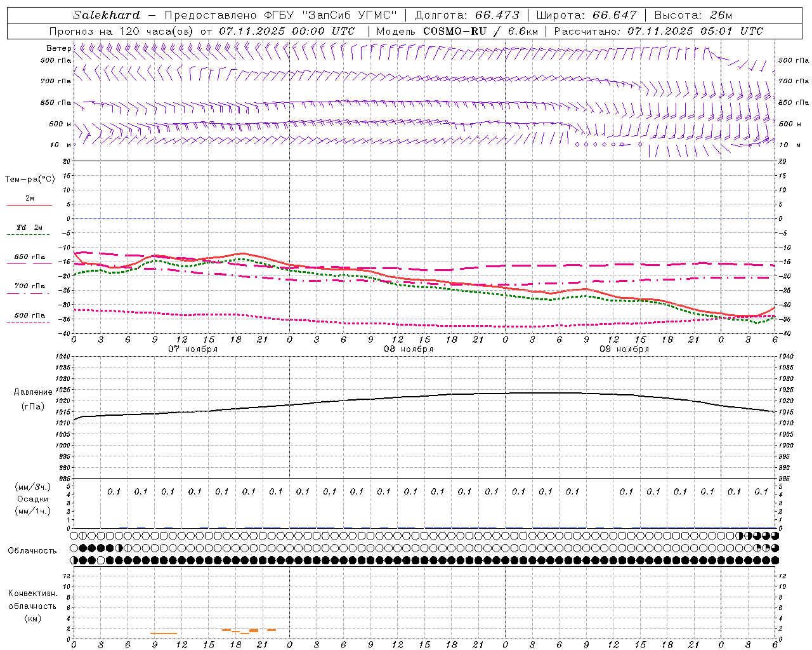
Task: Click the dotted pink line sample under 500 гПа legend
Action: [x=28, y=322]
